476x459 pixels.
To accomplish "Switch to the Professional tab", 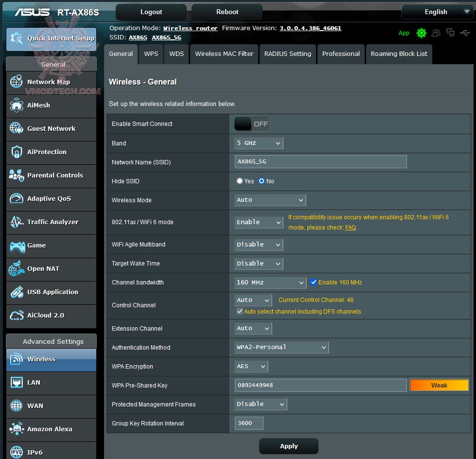I will pos(341,54).
